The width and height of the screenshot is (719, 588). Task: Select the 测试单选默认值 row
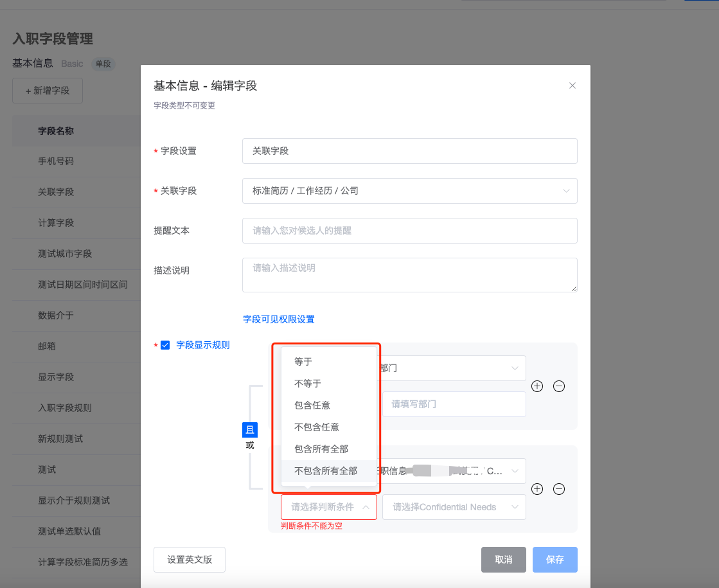pyautogui.click(x=76, y=531)
